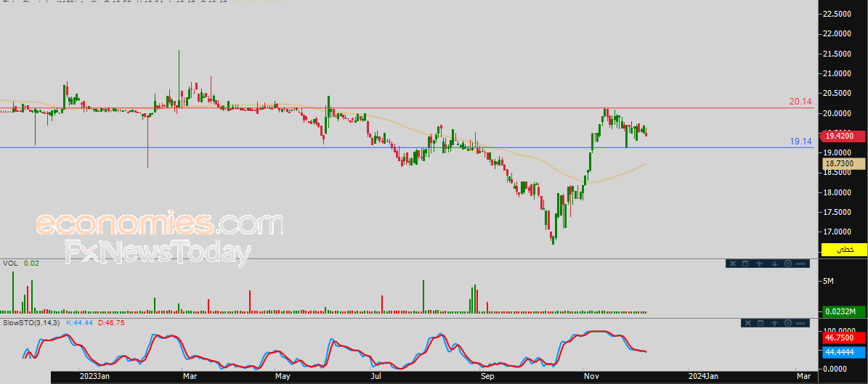Open VOL indicator settings gear

787,264
